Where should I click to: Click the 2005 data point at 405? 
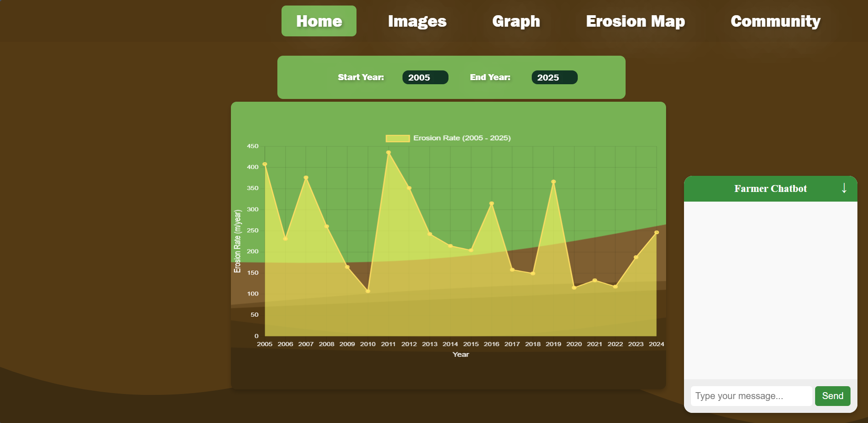pos(265,164)
